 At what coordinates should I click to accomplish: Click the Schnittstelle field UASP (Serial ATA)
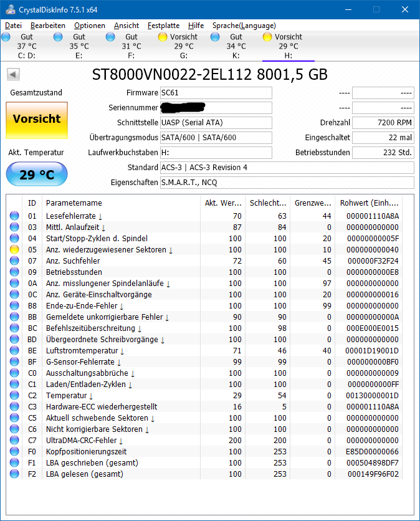point(216,123)
